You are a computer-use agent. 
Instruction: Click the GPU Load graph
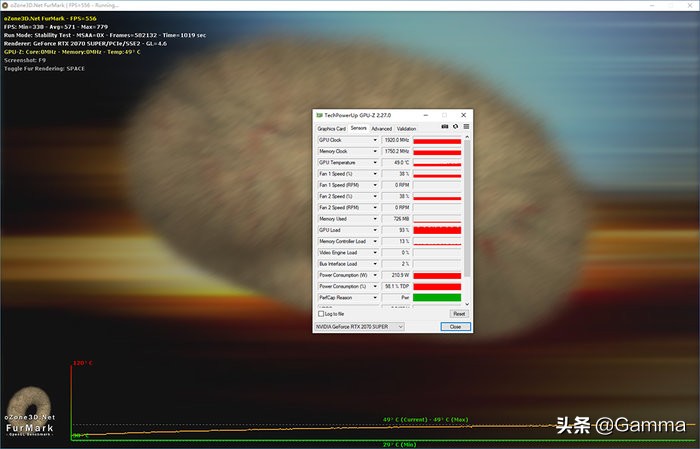437,230
